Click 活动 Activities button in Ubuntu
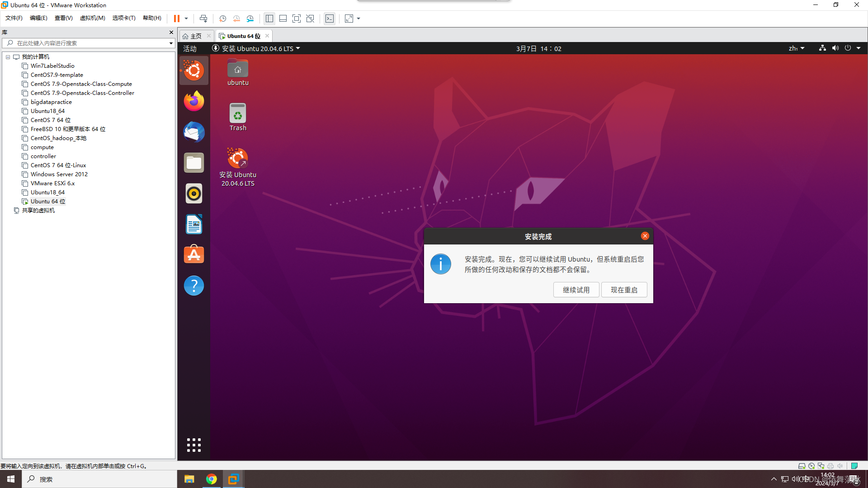868x488 pixels. coord(190,48)
